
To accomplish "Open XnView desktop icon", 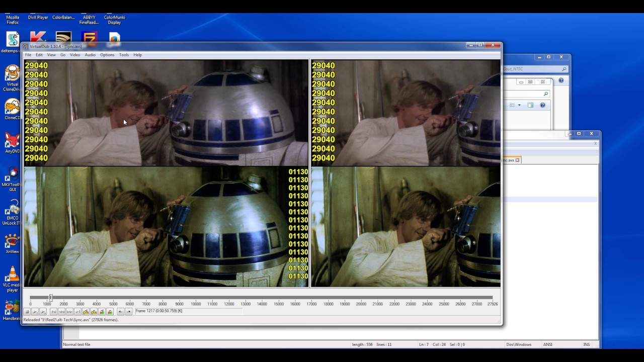I will [12, 243].
